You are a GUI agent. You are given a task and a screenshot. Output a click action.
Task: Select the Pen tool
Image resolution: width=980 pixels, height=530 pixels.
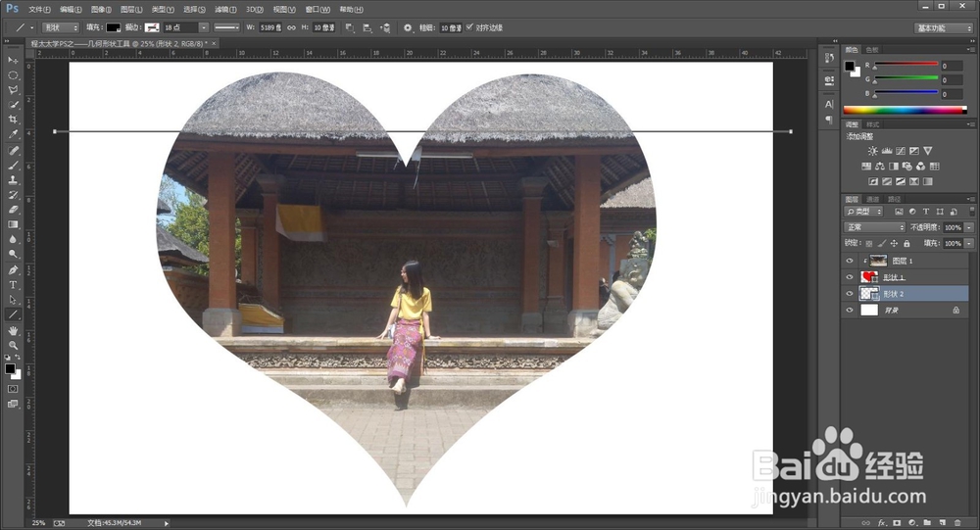[x=14, y=269]
